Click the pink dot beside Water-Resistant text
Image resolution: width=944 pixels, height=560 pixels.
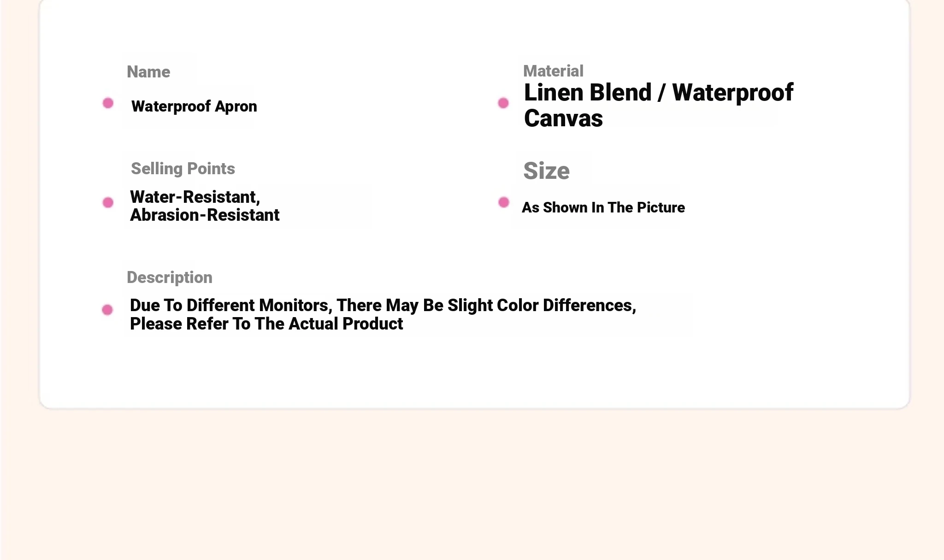tap(108, 202)
